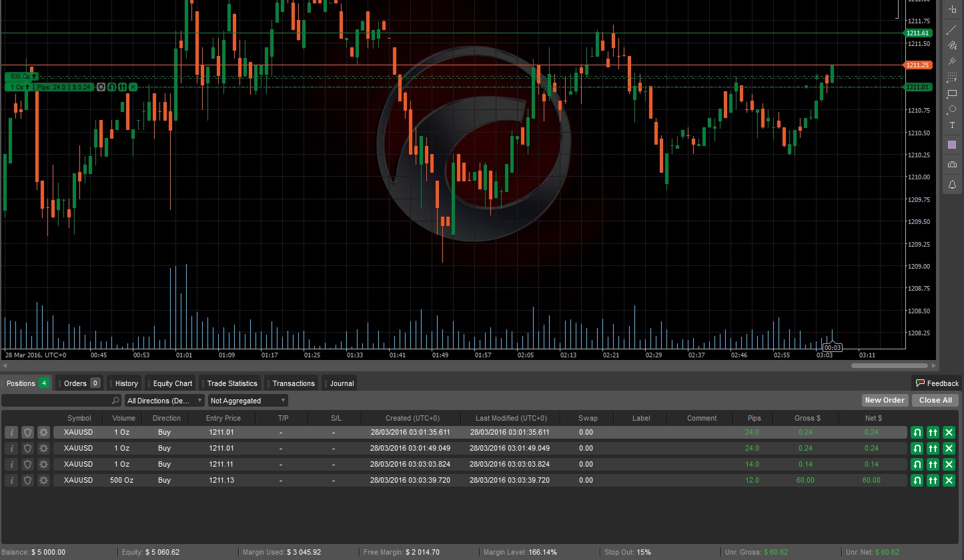Open the Not Aggregated dropdown
This screenshot has width=964, height=560.
(248, 401)
